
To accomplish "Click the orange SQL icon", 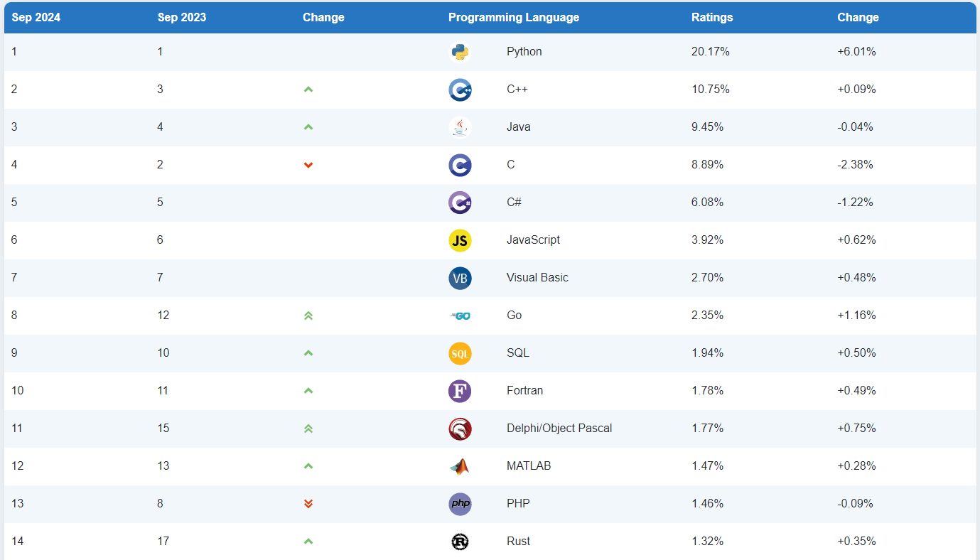I will pyautogui.click(x=460, y=353).
